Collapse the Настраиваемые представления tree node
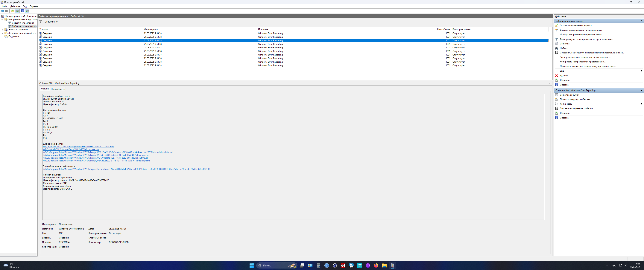 tap(2, 19)
